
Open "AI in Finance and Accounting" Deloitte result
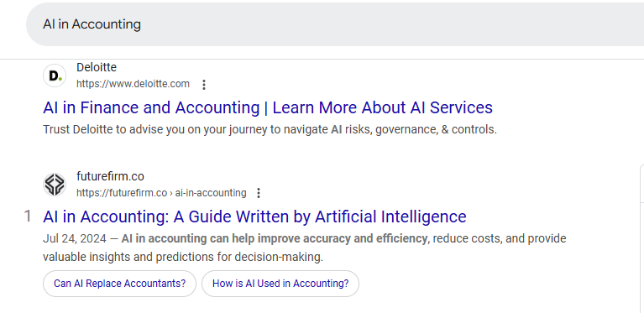[268, 107]
